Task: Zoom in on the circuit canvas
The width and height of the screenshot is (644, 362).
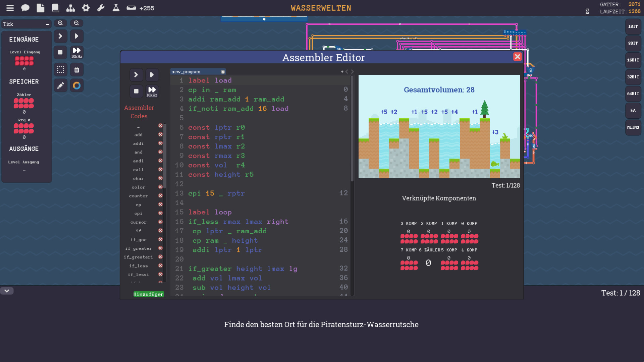Action: point(60,23)
